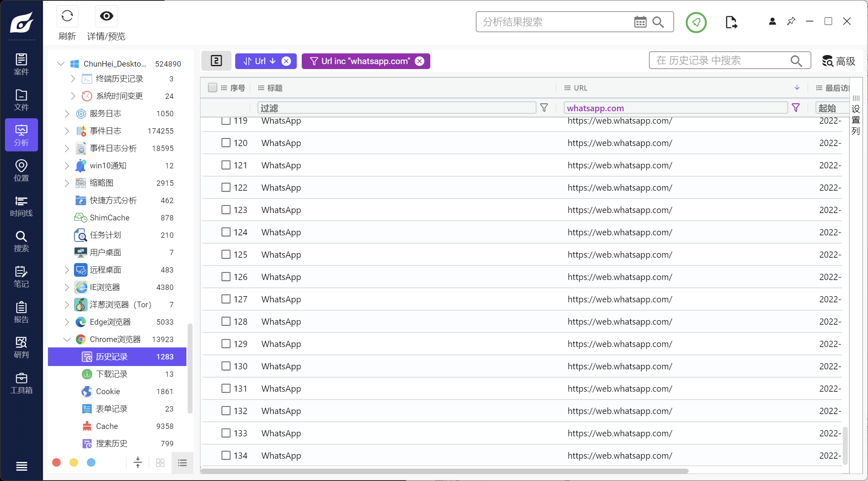Open the Timeline (时间线) sidebar section

[x=21, y=206]
